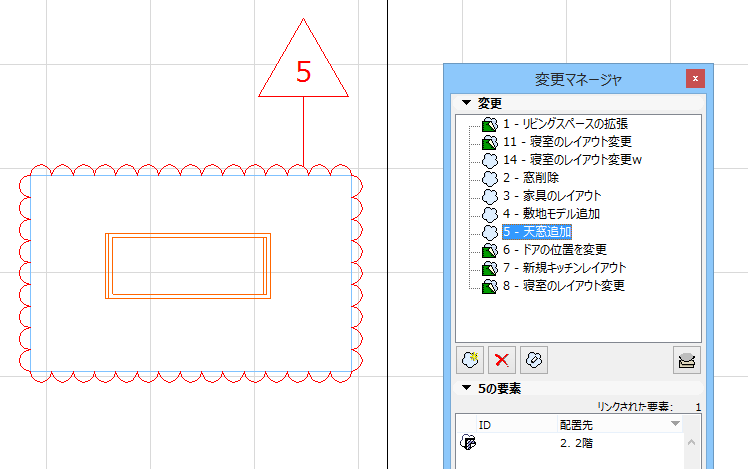Click the new change cloud icon button
This screenshot has height=469, width=748.
(x=470, y=360)
